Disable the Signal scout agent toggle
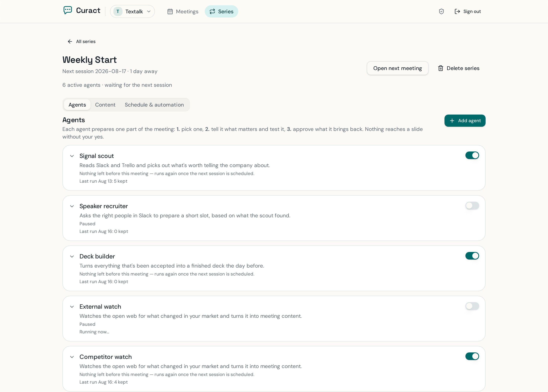 point(472,155)
